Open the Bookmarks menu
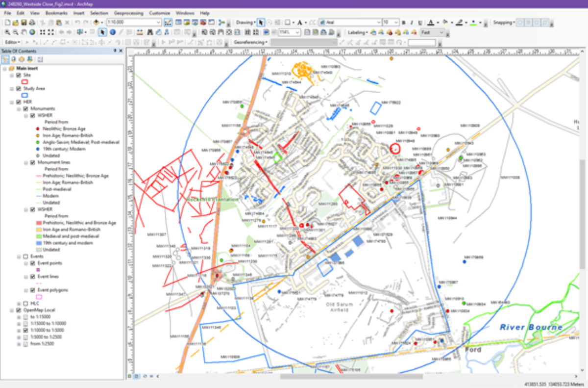Screen dimensions: 588x388 click(x=56, y=13)
